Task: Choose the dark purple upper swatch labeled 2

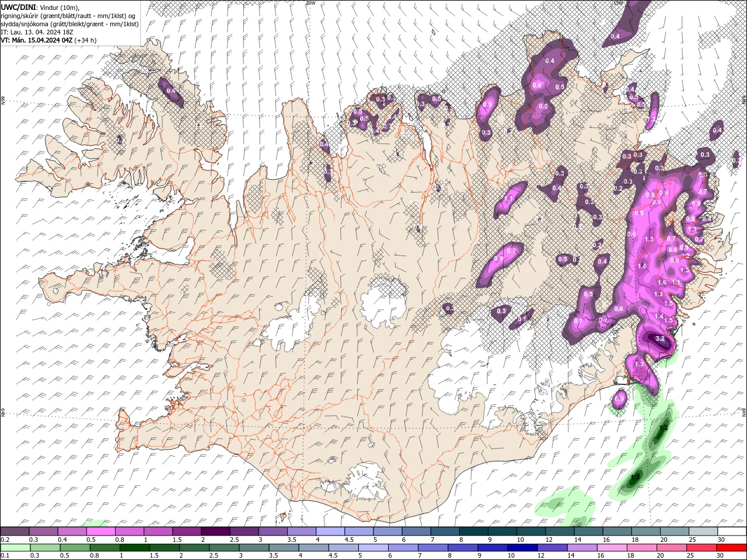Action: click(x=215, y=531)
